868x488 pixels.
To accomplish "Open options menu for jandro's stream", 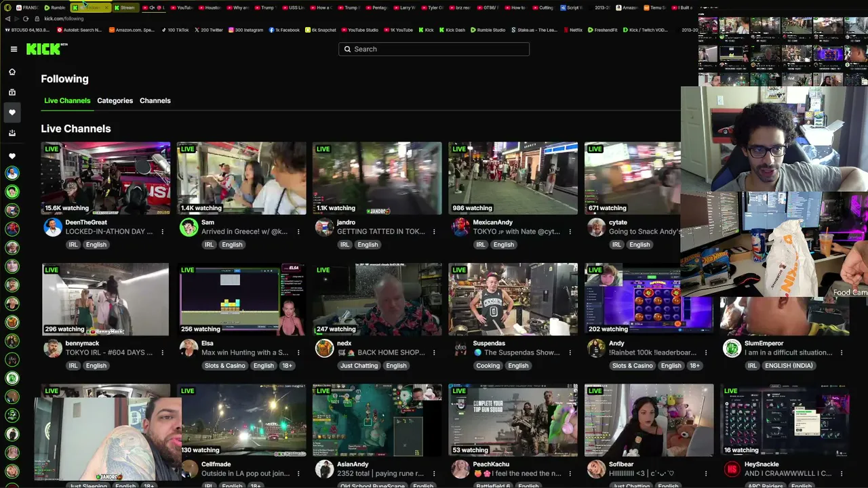I will [x=434, y=232].
